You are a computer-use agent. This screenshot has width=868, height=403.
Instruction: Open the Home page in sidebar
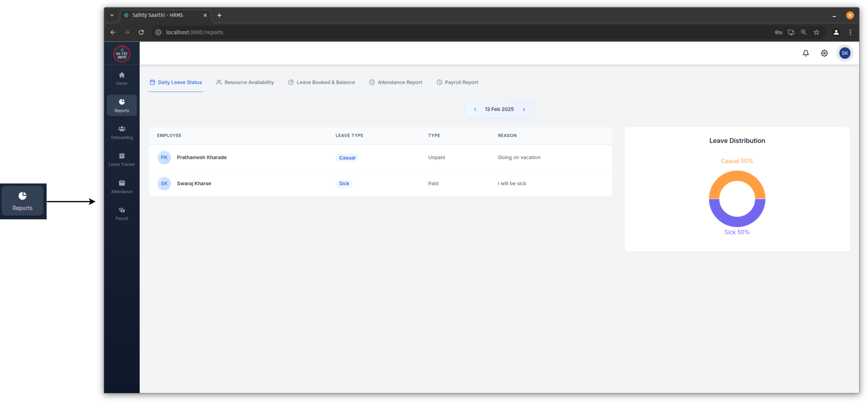click(122, 78)
